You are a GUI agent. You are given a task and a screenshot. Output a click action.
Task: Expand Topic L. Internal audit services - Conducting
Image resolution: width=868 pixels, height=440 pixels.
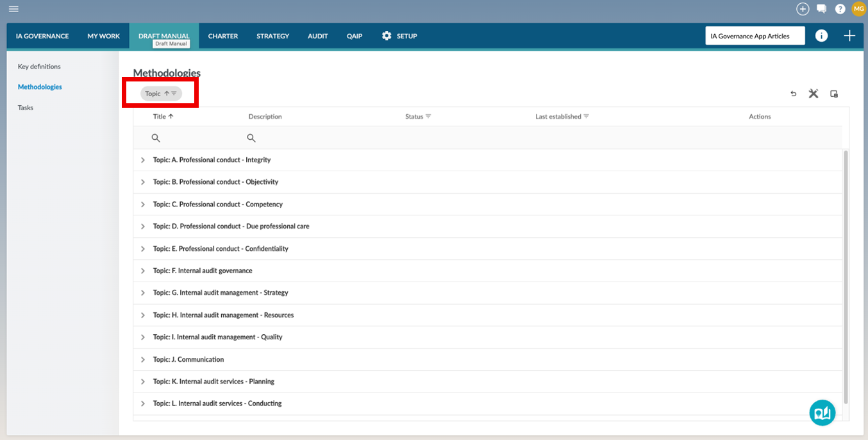143,403
